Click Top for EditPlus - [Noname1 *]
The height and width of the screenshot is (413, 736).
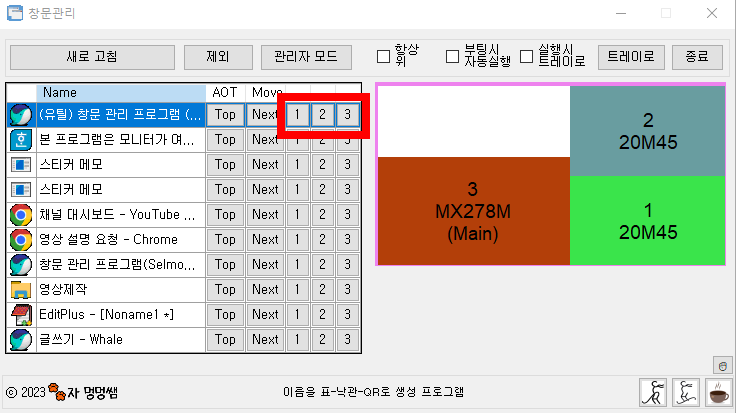225,314
